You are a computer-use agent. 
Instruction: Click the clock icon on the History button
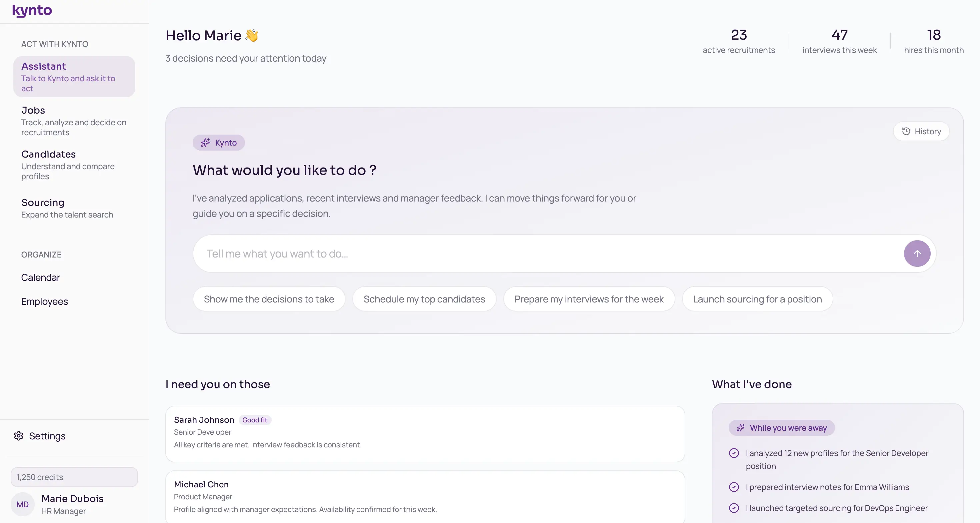[x=906, y=131]
